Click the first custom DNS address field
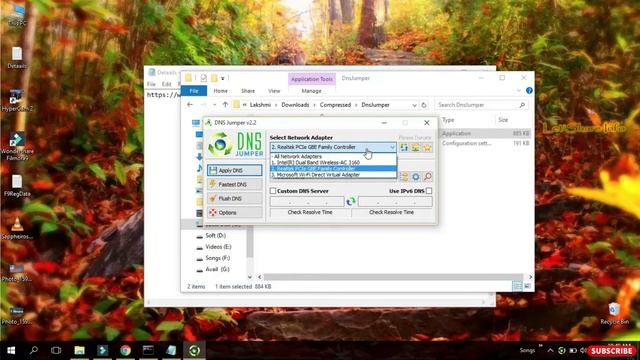 coord(307,202)
